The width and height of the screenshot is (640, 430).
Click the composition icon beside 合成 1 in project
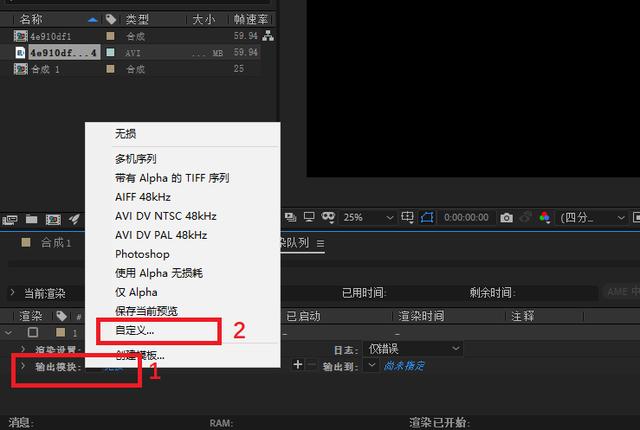[20, 69]
